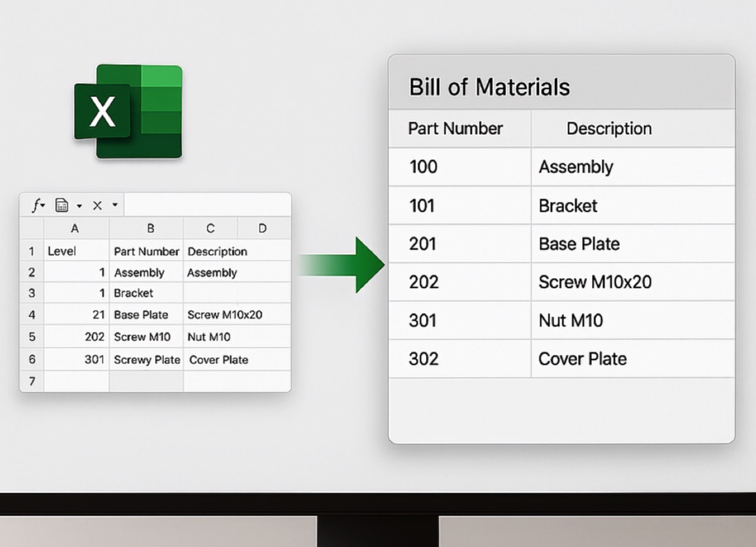Click the 'Part Number' column header in BOM table
756x547 pixels.
click(456, 129)
